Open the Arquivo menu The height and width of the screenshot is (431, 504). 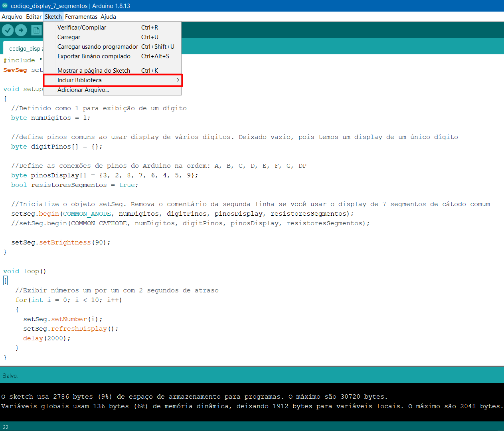[x=12, y=17]
